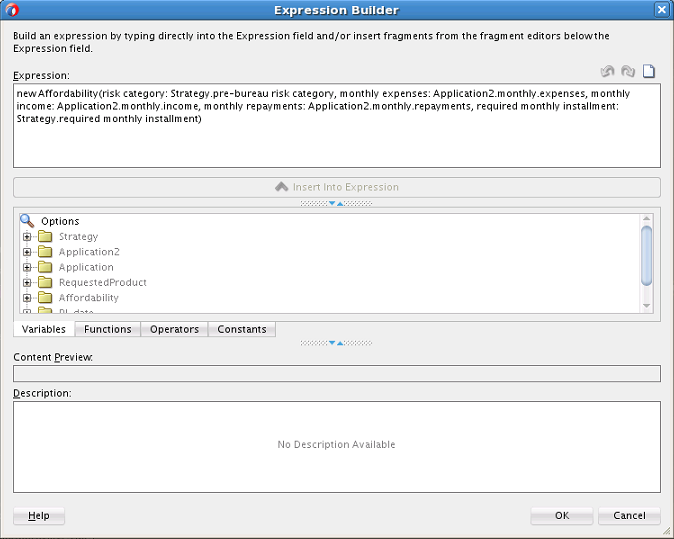Select the Application2 label in tree
674x539 pixels.
[x=89, y=252]
